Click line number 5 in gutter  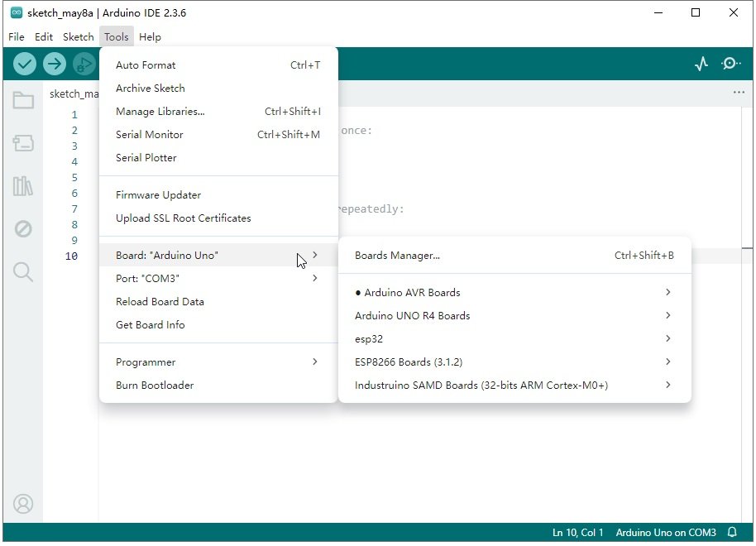[x=74, y=178]
